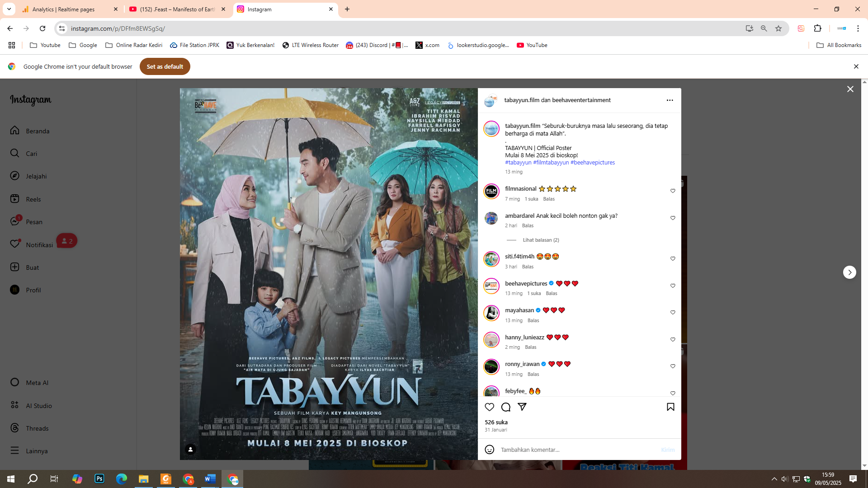
Task: Expand replies under ambardarel's comment
Action: 541,240
